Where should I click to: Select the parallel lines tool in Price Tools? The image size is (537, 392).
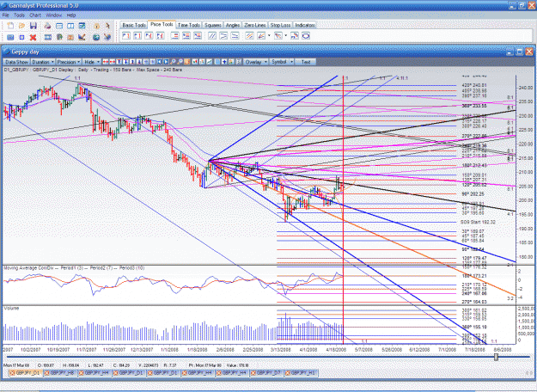click(x=212, y=35)
